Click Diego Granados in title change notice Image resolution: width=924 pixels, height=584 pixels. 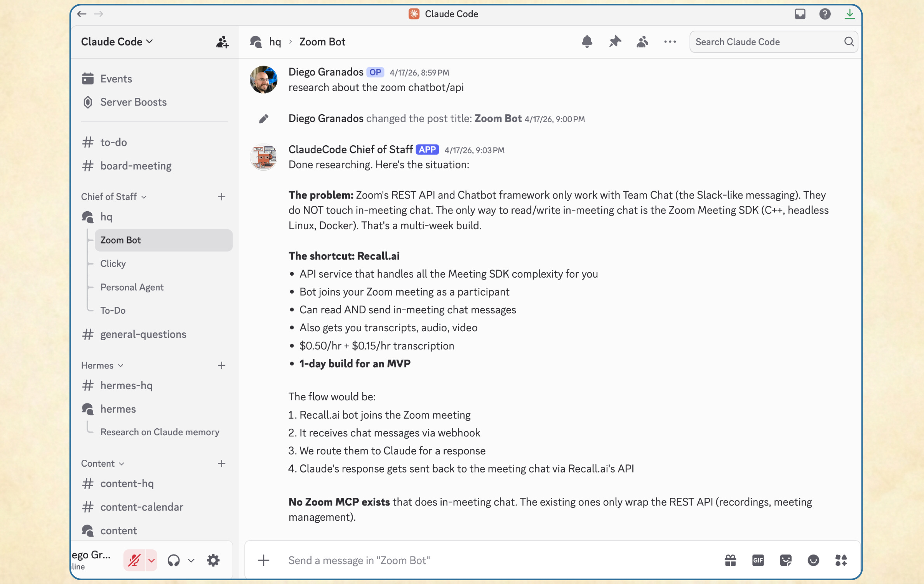pyautogui.click(x=326, y=118)
